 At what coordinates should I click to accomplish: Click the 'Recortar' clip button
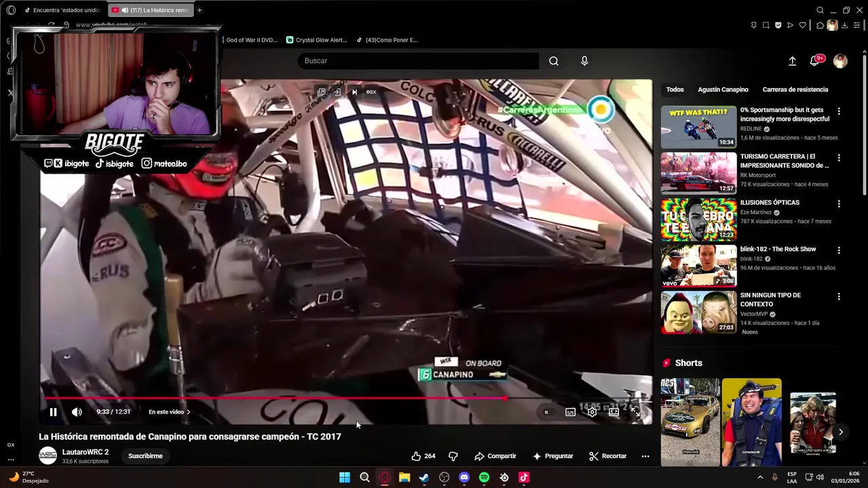point(608,456)
